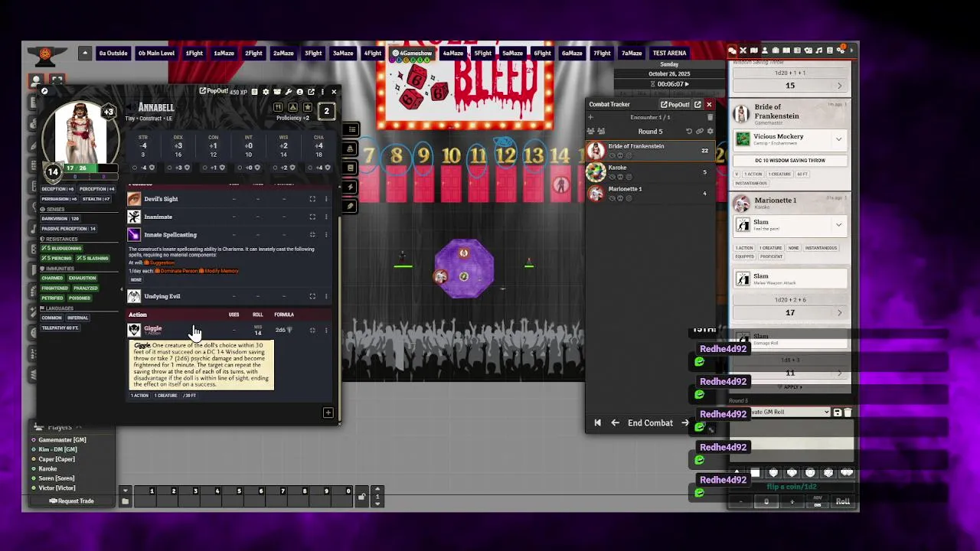Click the Roll button in the dice tray

(842, 502)
